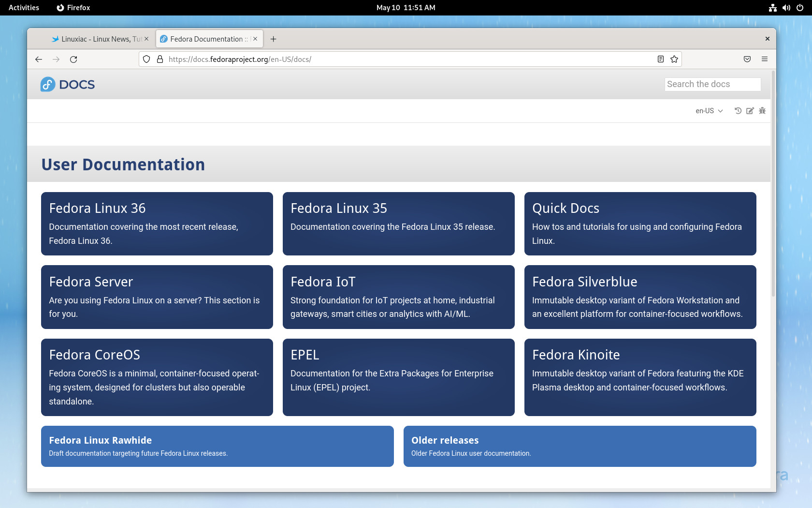Select the Fedora Documentation tab
This screenshot has width=812, height=508.
tap(209, 39)
